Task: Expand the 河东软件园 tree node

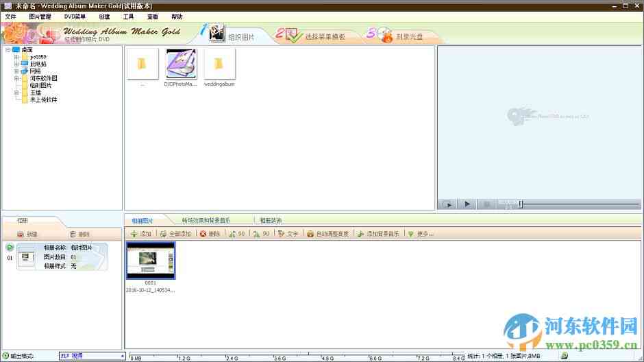Action: pyautogui.click(x=16, y=78)
